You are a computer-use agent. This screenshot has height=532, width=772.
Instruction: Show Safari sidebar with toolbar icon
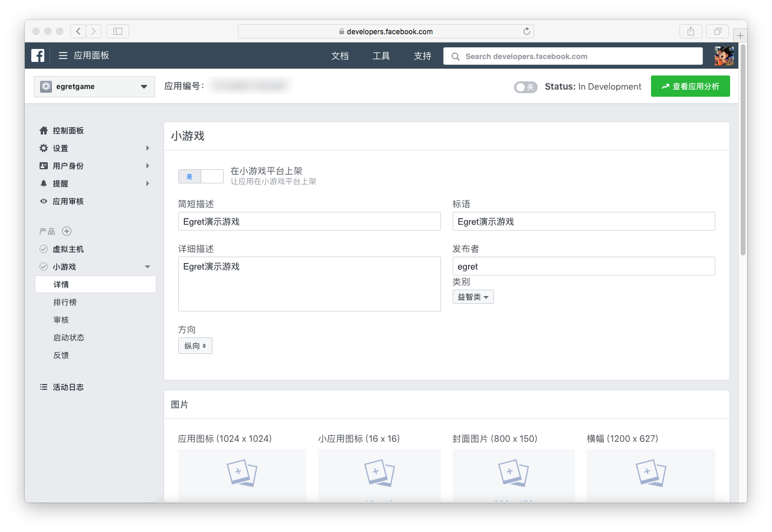coord(117,31)
